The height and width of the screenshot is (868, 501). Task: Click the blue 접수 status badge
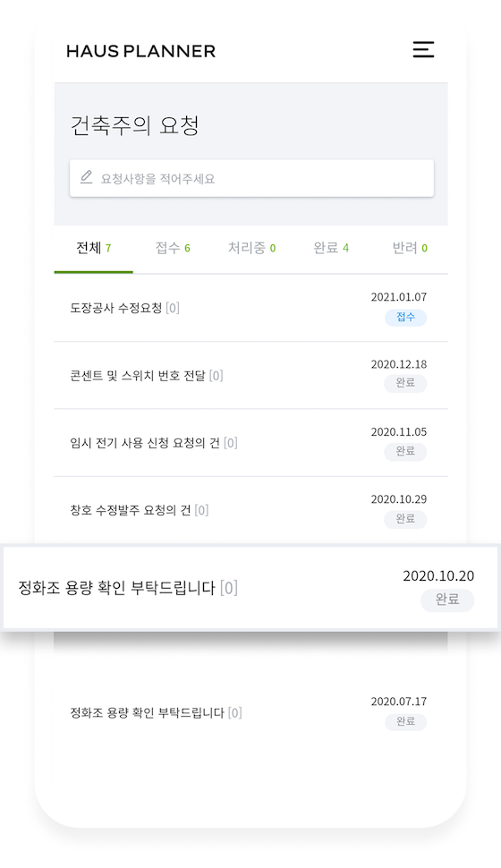406,317
